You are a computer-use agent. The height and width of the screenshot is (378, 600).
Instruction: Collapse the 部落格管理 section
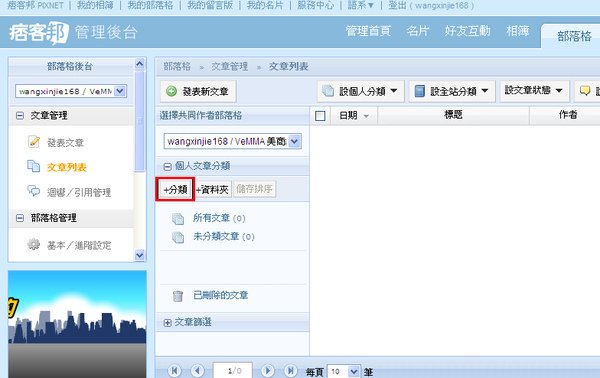(x=20, y=218)
